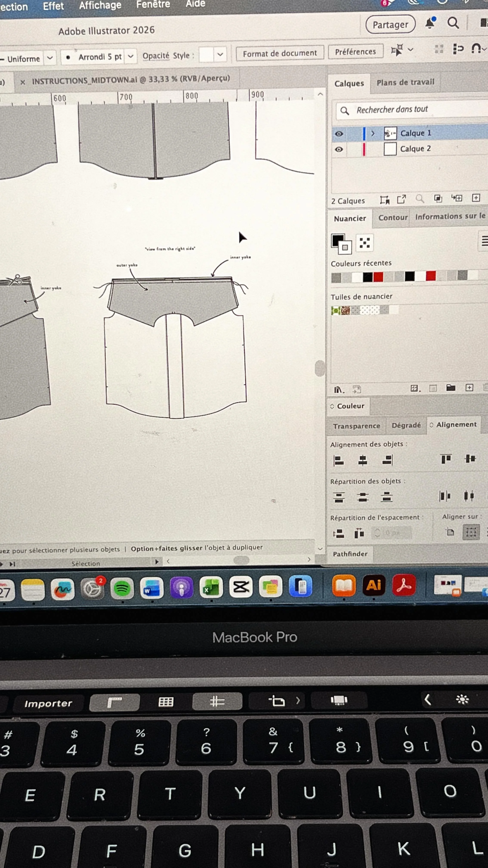Click the horizontal align left icon
Viewport: 488px width, 868px height.
coord(338,460)
